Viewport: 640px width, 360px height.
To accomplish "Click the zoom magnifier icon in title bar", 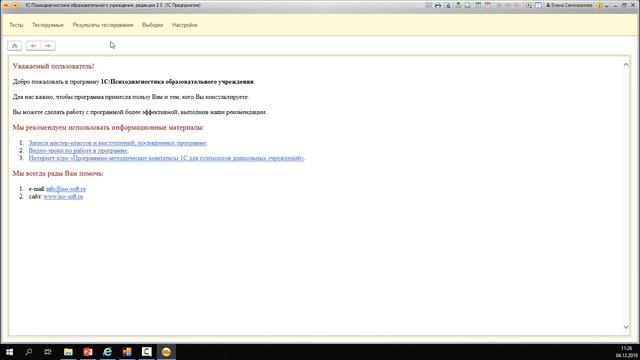I will pyautogui.click(x=529, y=5).
